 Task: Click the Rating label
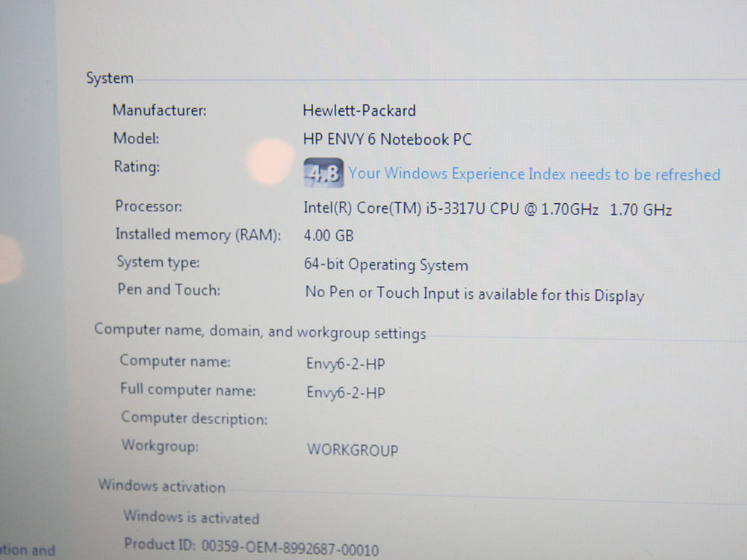(137, 167)
